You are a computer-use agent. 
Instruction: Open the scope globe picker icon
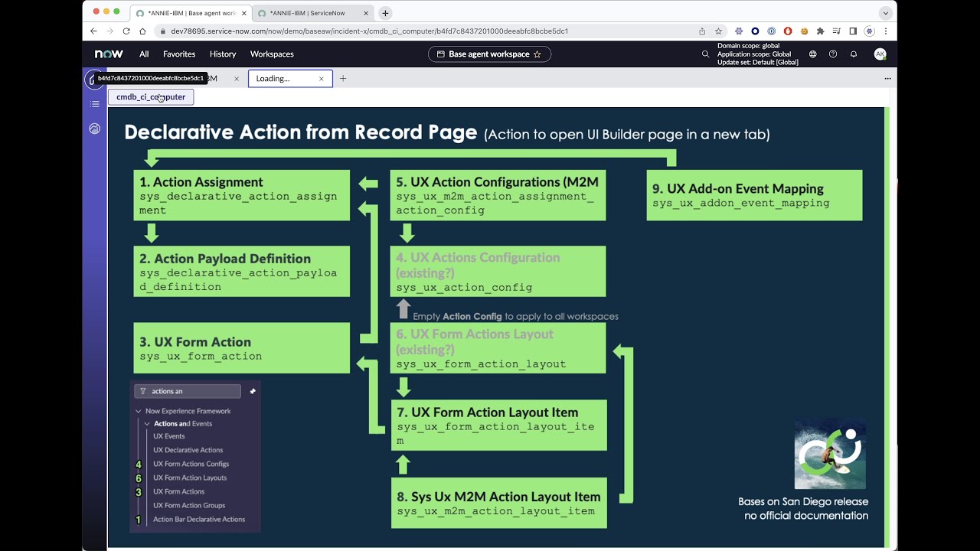[x=813, y=54]
